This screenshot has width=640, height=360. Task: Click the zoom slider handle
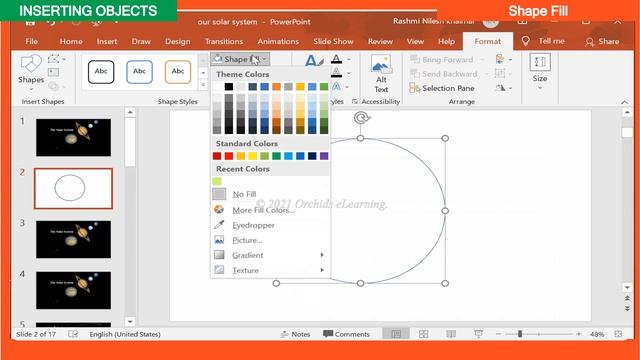pyautogui.click(x=520, y=334)
